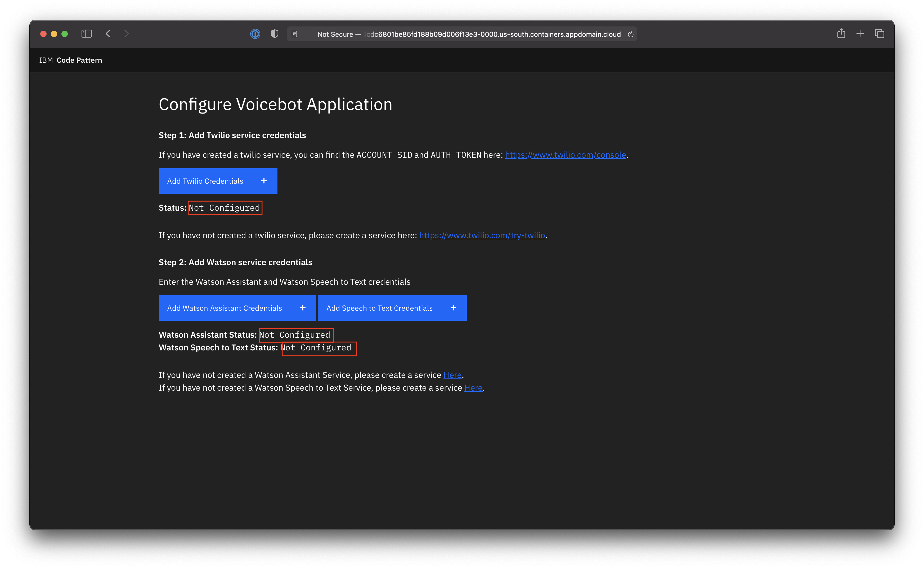The image size is (924, 569).
Task: Click Add Twilio Credentials button
Action: point(218,181)
